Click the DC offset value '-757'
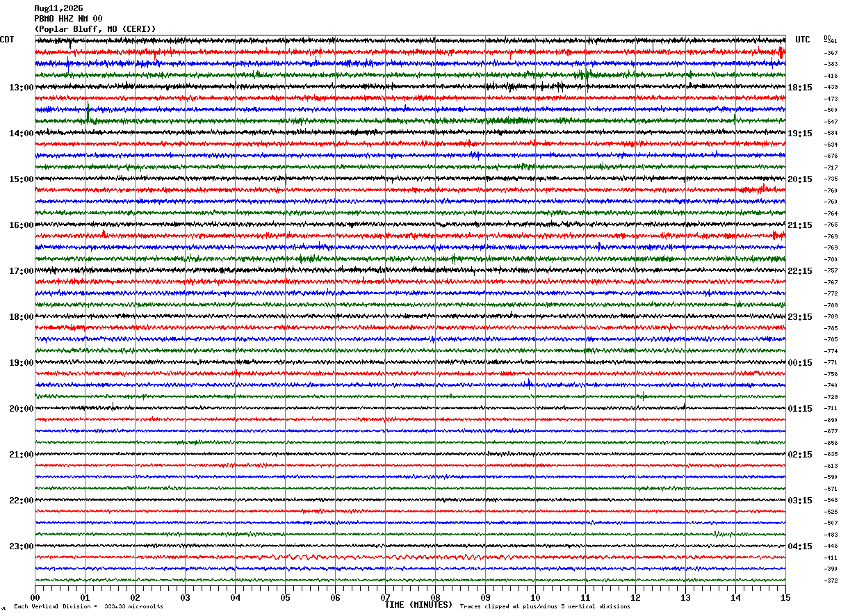This screenshot has width=841, height=616. (831, 270)
